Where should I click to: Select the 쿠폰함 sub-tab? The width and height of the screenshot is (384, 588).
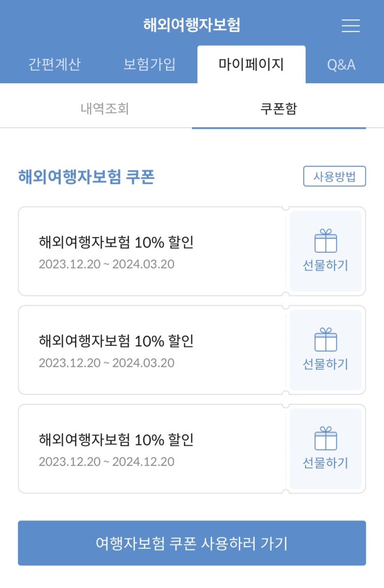click(279, 109)
